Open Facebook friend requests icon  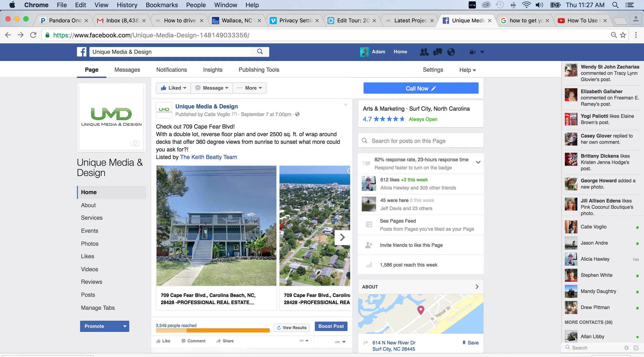pyautogui.click(x=424, y=52)
